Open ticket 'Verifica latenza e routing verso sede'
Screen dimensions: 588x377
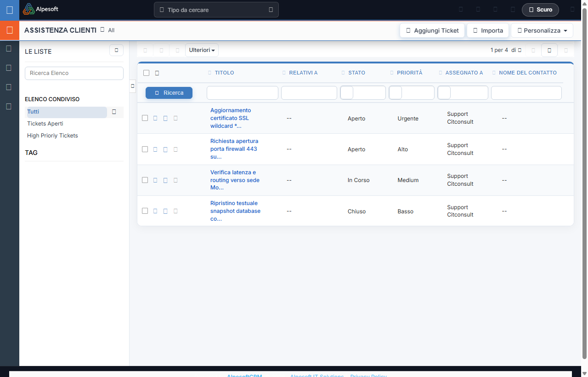[235, 180]
